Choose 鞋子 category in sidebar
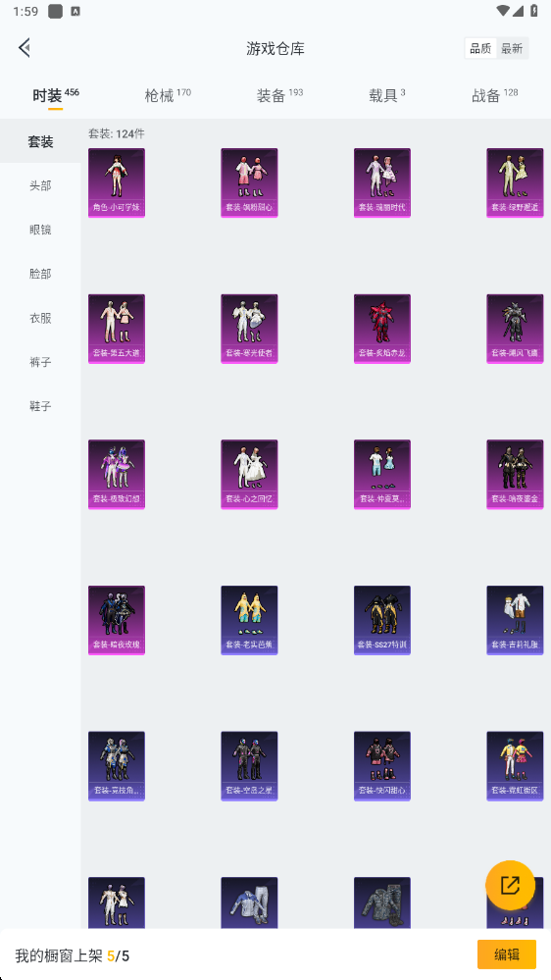 click(x=40, y=406)
